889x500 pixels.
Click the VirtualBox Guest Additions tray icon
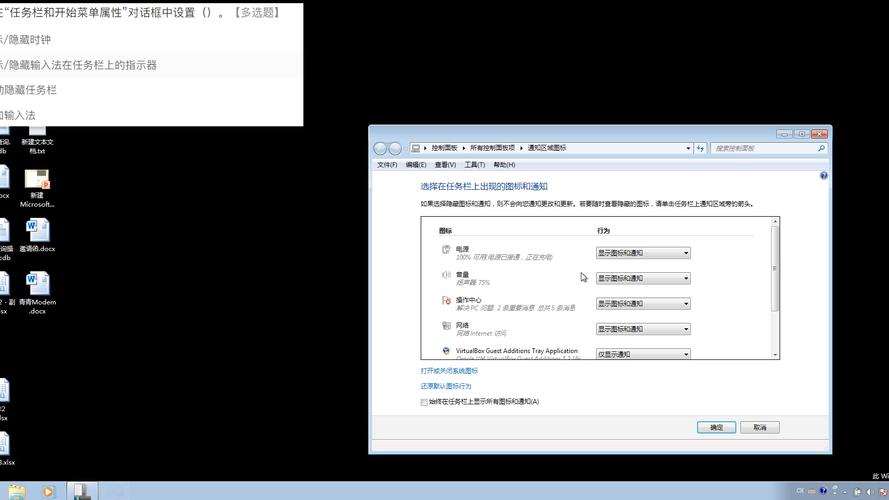tap(446, 351)
